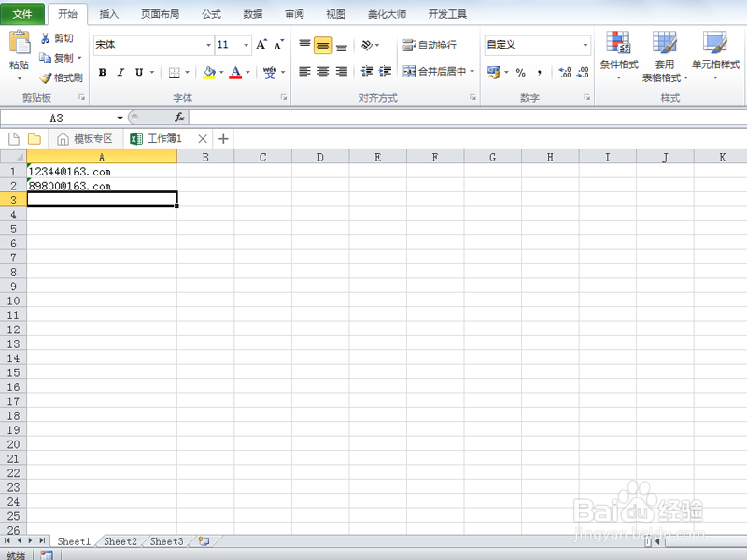Click increase decimal places icon
This screenshot has width=747, height=560.
[565, 73]
